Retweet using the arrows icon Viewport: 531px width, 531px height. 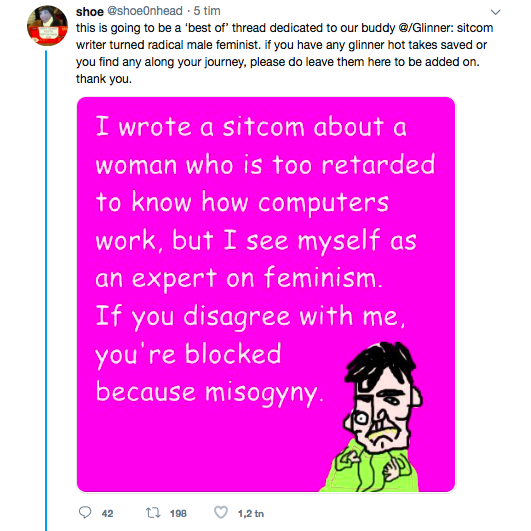(x=153, y=513)
